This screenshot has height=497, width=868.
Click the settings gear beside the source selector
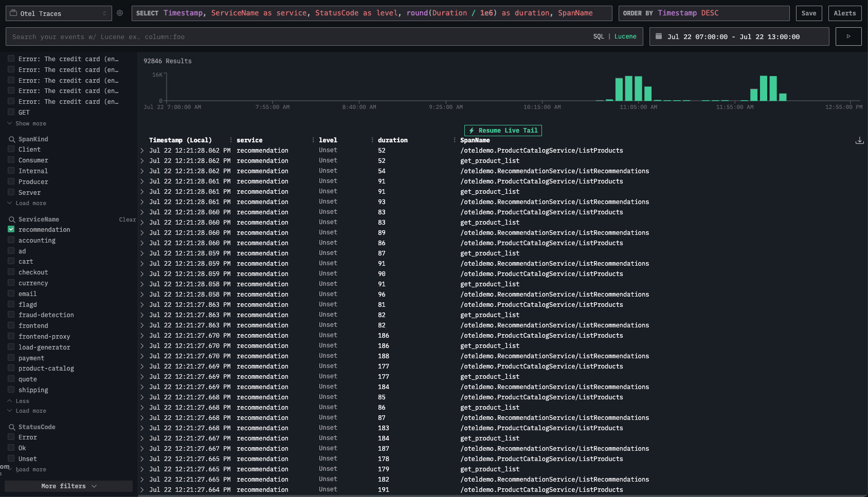(120, 13)
